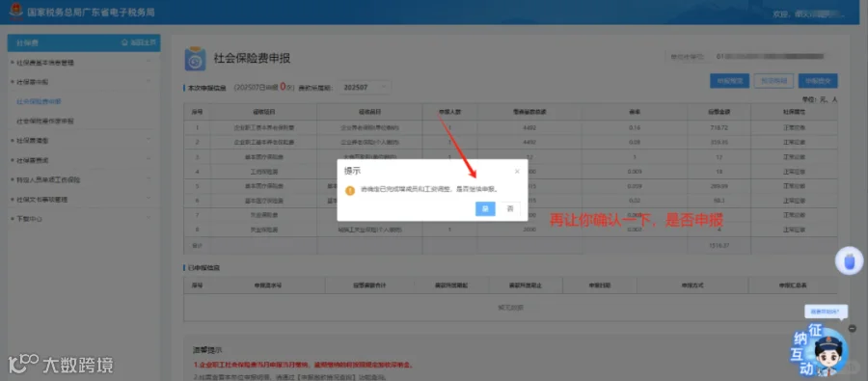Click the 社保费 sidebar header title
The width and height of the screenshot is (868, 381).
click(x=28, y=42)
